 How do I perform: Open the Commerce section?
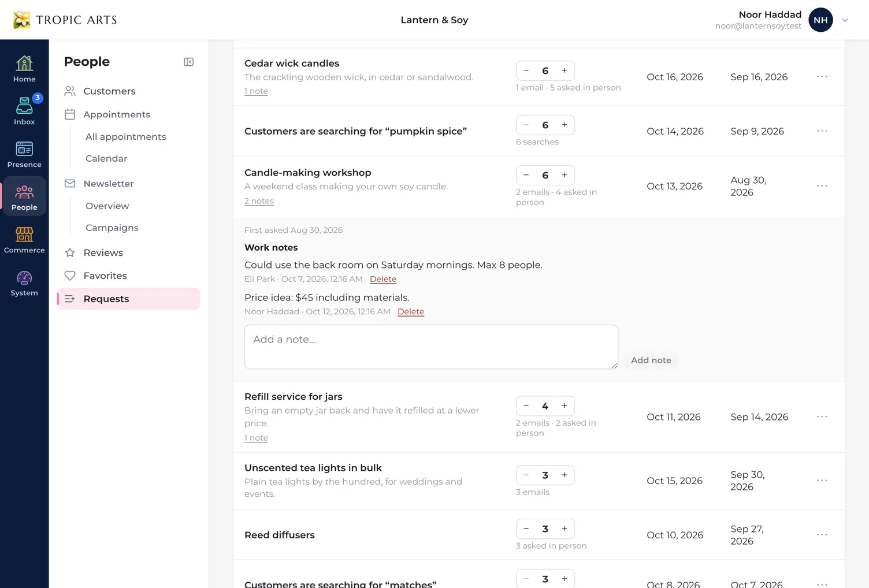24,240
